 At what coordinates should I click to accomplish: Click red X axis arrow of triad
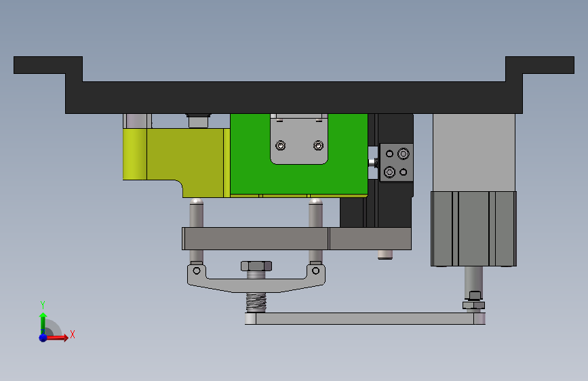(x=57, y=338)
